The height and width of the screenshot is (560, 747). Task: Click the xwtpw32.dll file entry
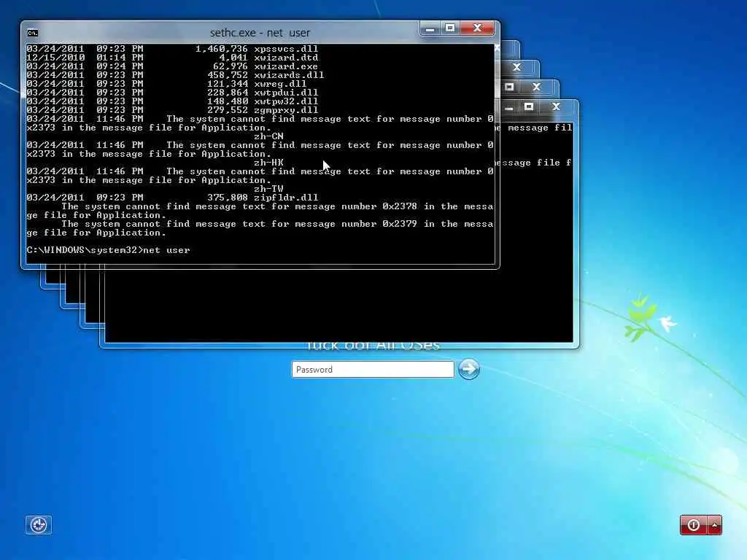[286, 101]
